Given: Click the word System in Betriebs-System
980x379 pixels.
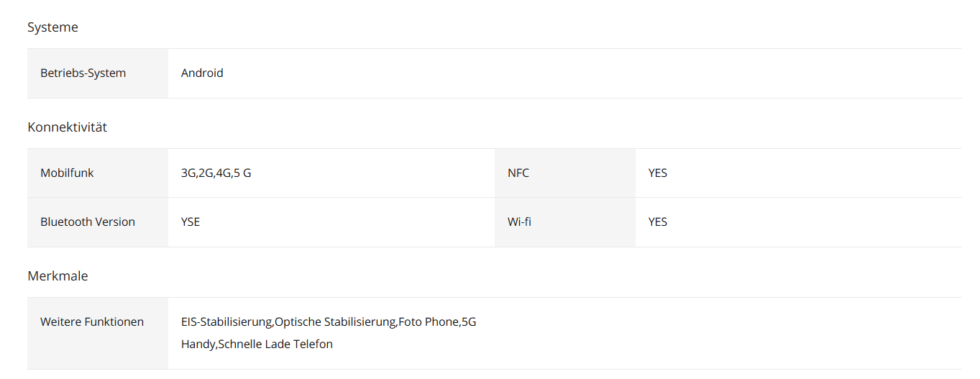Looking at the screenshot, I should 106,73.
